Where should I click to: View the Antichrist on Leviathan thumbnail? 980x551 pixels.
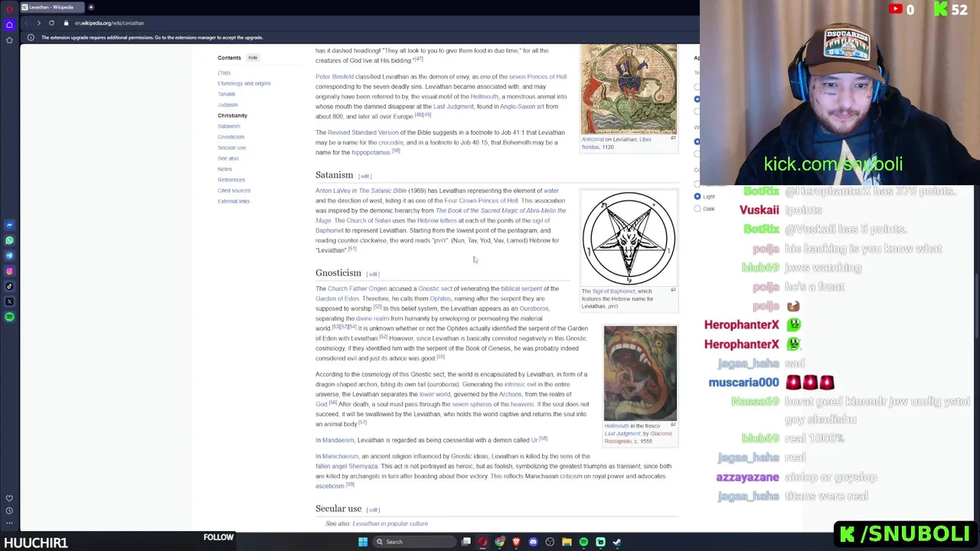629,89
